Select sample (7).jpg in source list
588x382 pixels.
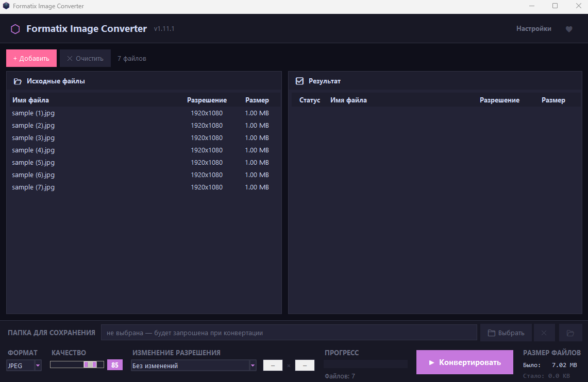point(144,187)
